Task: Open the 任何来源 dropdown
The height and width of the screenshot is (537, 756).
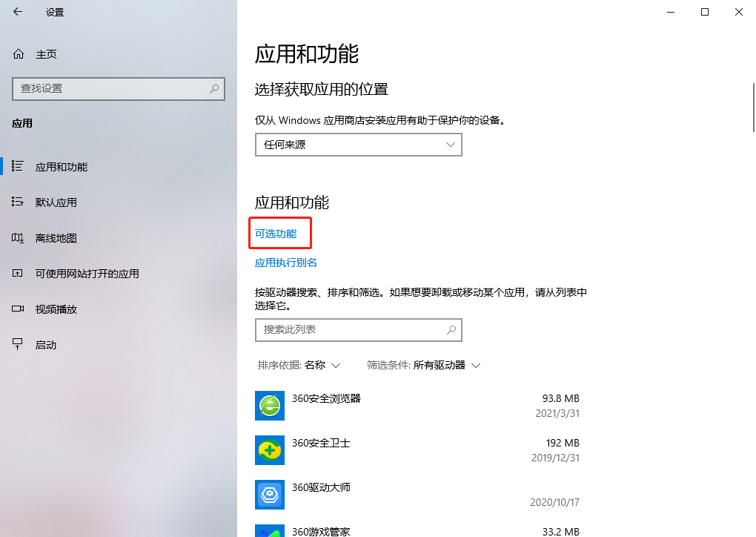Action: (x=358, y=145)
